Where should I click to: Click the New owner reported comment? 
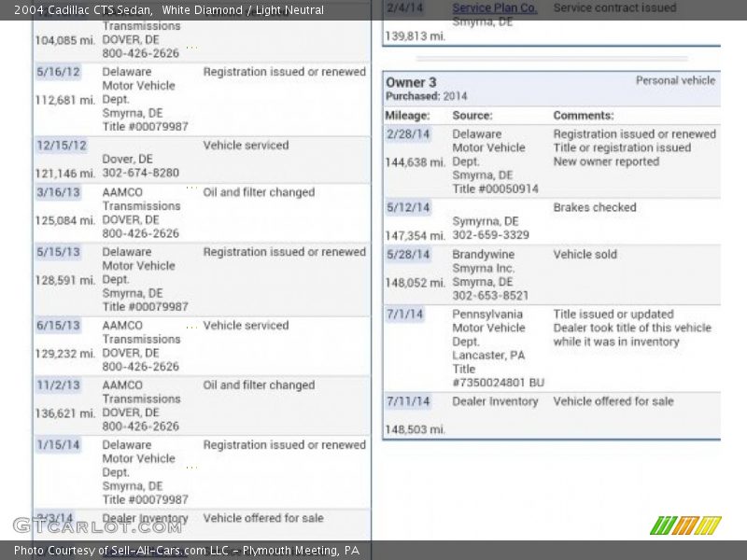point(606,161)
